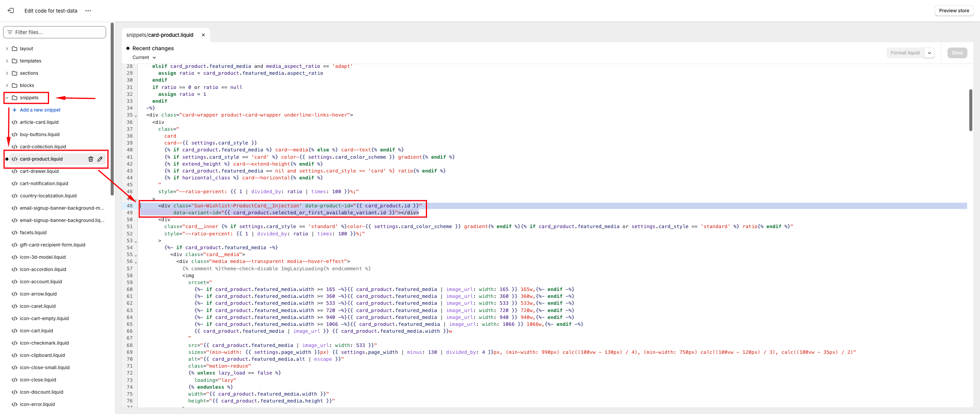Image resolution: width=980 pixels, height=414 pixels.
Task: Click the plus icon to add snippet
Action: 15,110
